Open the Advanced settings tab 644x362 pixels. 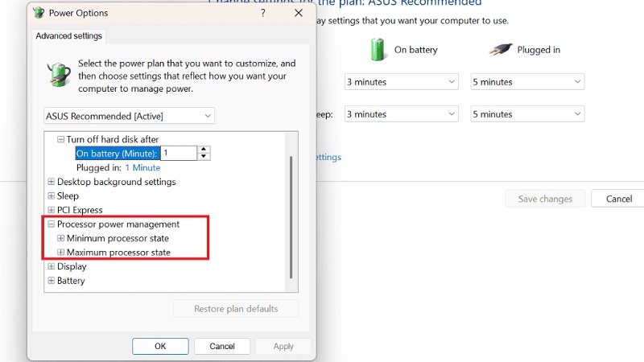click(x=68, y=36)
